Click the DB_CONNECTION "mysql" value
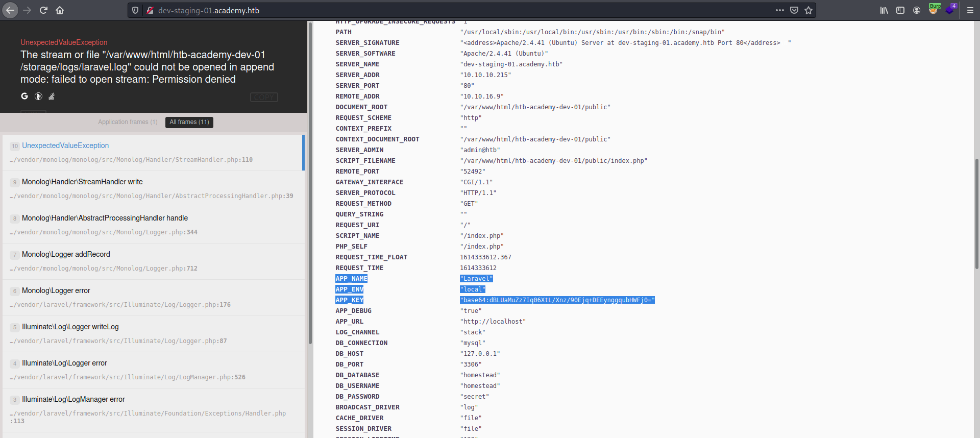Screen dimensions: 980x438 tap(473, 343)
